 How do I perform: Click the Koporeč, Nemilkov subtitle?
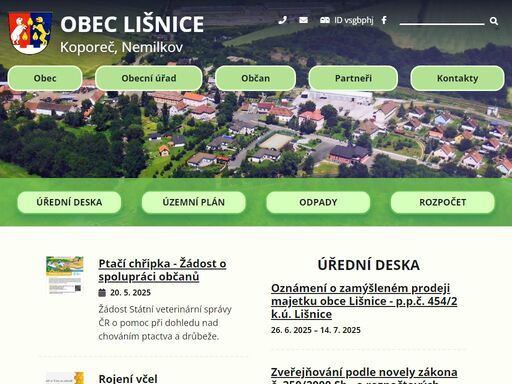121,47
